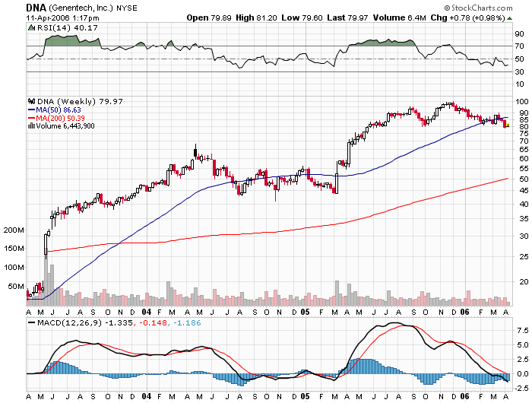Click the 'Low 79.60' value
This screenshot has width=532, height=403.
pos(302,18)
